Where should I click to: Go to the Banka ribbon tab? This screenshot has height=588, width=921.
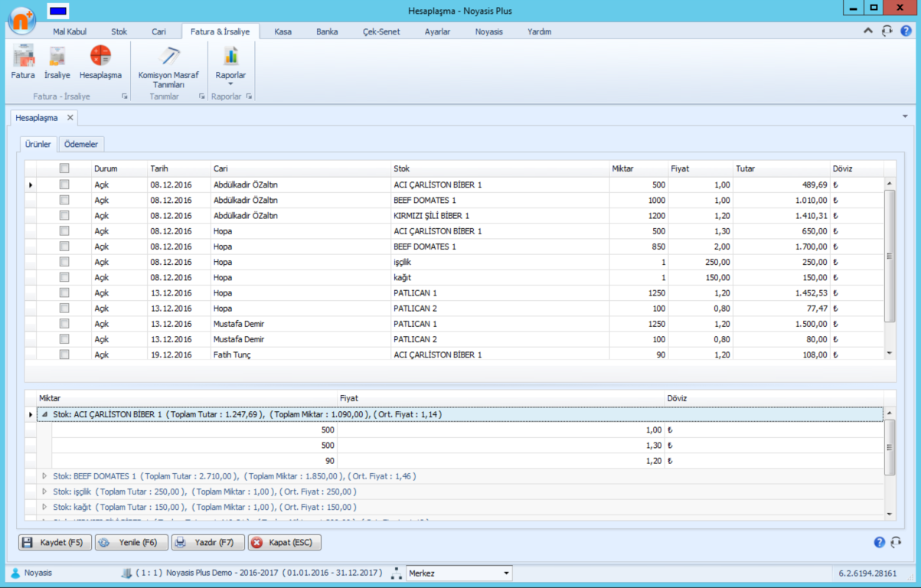[327, 31]
